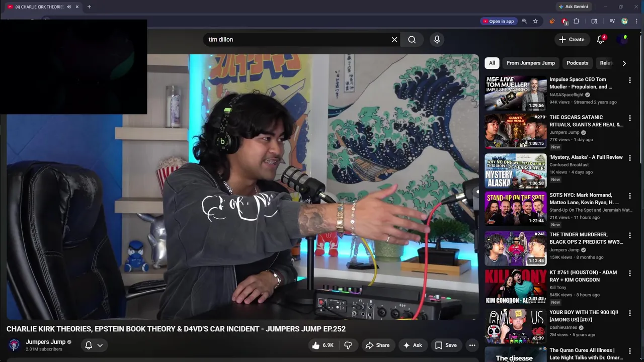Open 'Mystery, Alaska' review thumbnail
The image size is (644, 362).
coord(515,171)
